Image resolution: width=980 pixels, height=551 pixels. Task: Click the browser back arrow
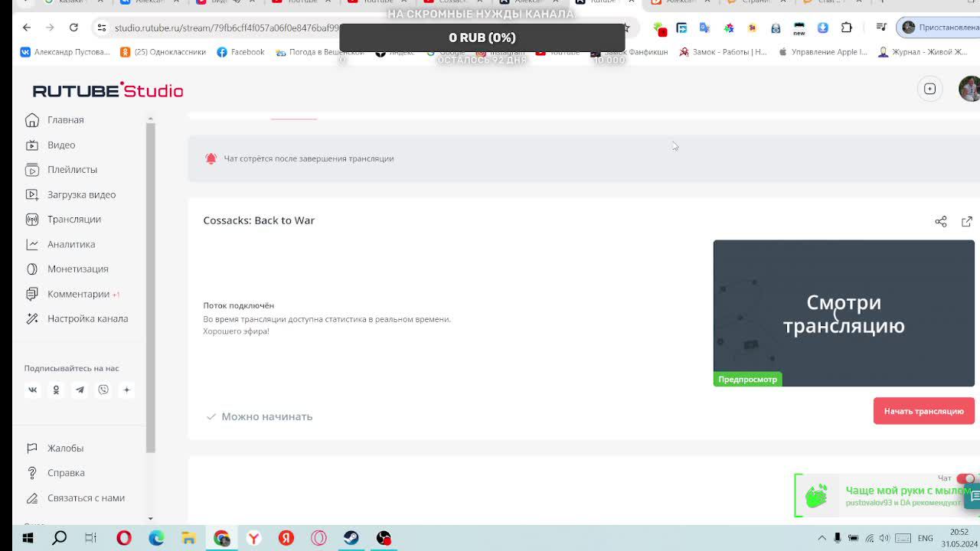pyautogui.click(x=27, y=28)
